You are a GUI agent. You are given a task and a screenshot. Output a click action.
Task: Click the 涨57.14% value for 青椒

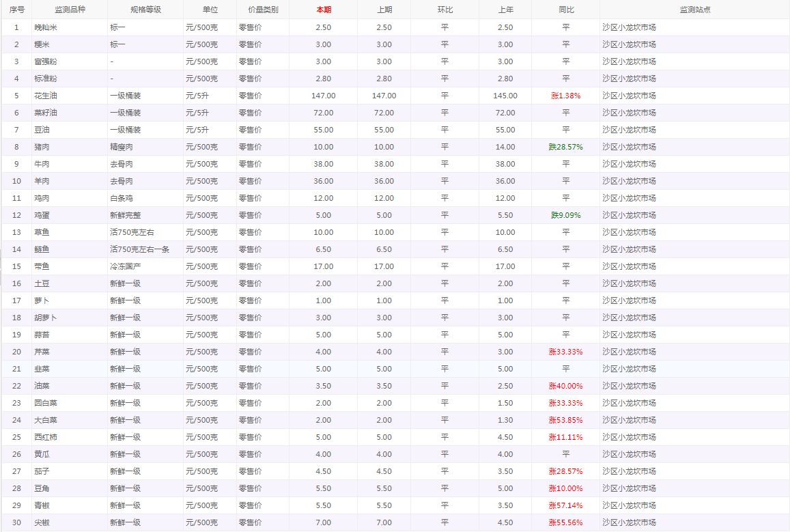point(565,505)
